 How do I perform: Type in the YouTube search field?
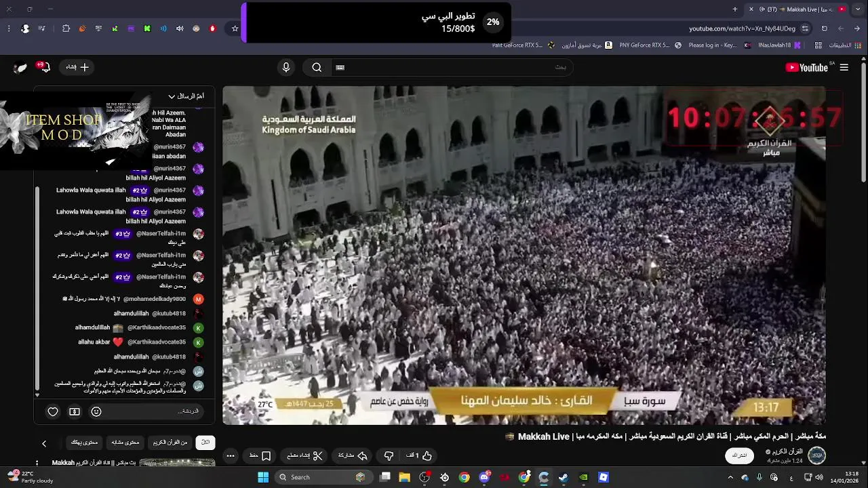(451, 67)
